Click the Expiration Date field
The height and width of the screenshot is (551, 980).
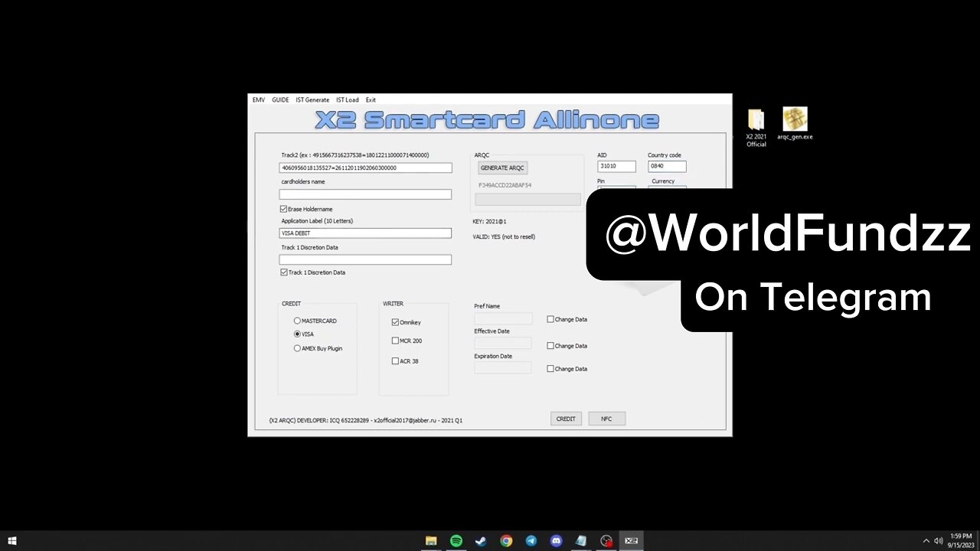click(x=503, y=367)
